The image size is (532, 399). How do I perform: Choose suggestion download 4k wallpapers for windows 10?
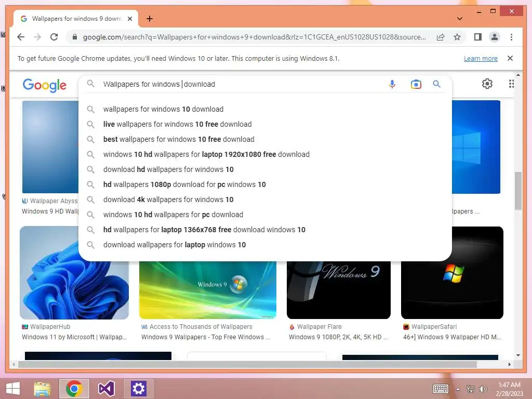[168, 199]
